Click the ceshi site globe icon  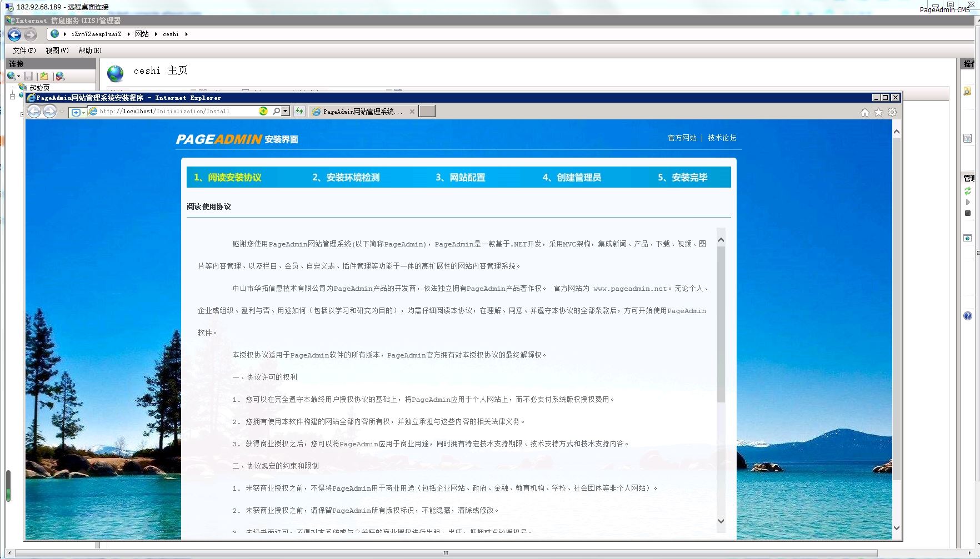[x=115, y=73]
